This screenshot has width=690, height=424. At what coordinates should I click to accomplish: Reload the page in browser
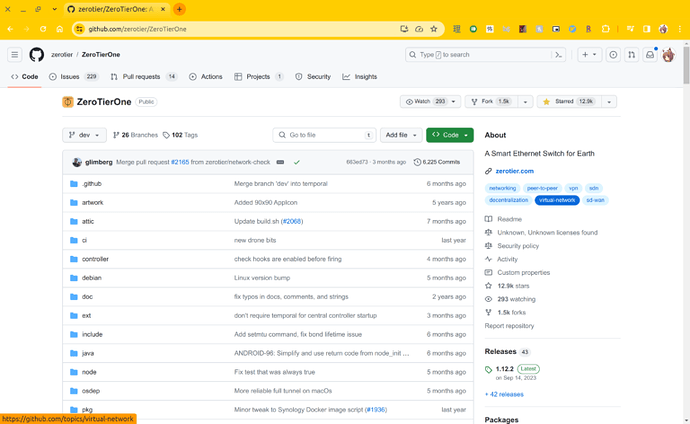tap(43, 29)
